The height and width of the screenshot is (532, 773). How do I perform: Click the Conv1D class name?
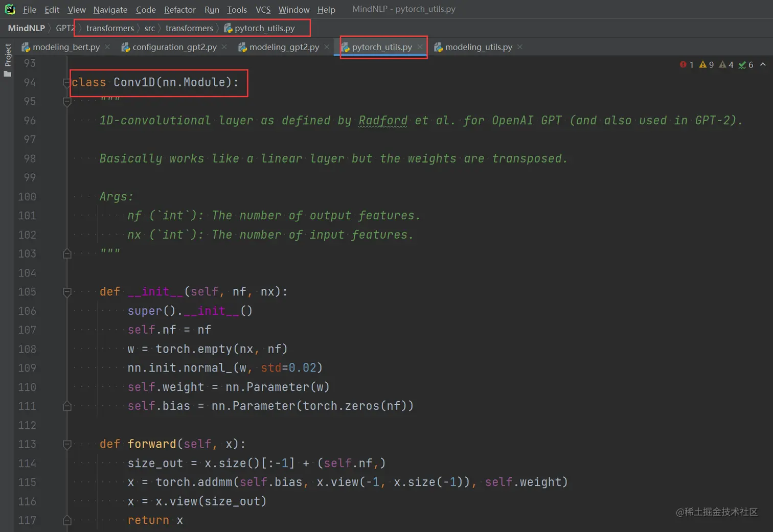click(134, 82)
